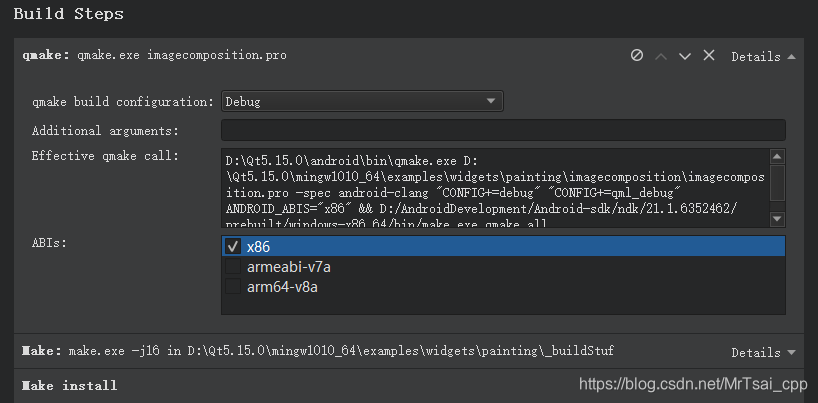Open qmake build configuration dropdown

click(x=362, y=101)
